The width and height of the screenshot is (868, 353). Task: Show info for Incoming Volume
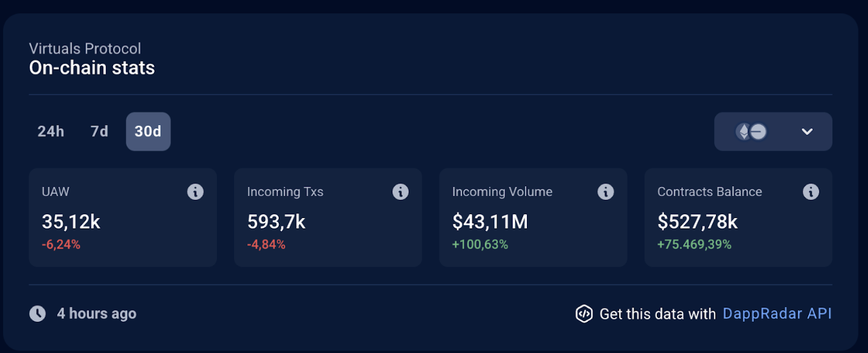click(x=606, y=191)
